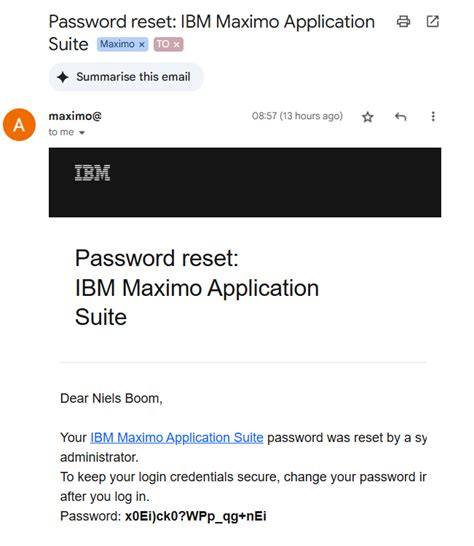
Task: Print this email using printer icon
Action: coord(403,22)
